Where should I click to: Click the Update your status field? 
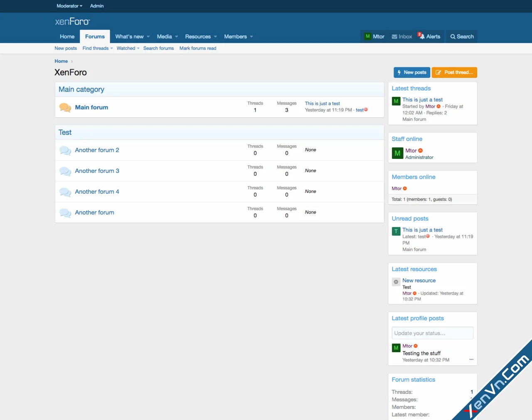432,333
